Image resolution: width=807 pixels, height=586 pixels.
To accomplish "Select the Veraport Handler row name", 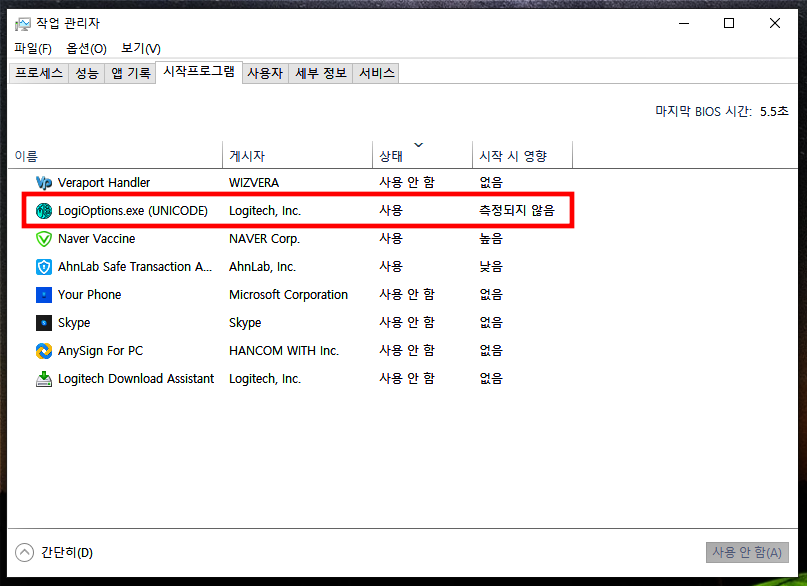I will pos(104,183).
